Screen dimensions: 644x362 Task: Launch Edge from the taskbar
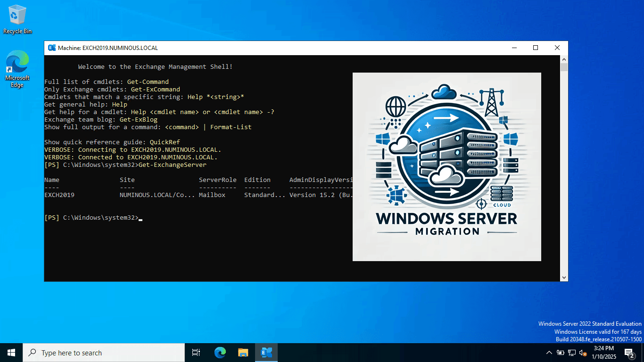point(220,353)
